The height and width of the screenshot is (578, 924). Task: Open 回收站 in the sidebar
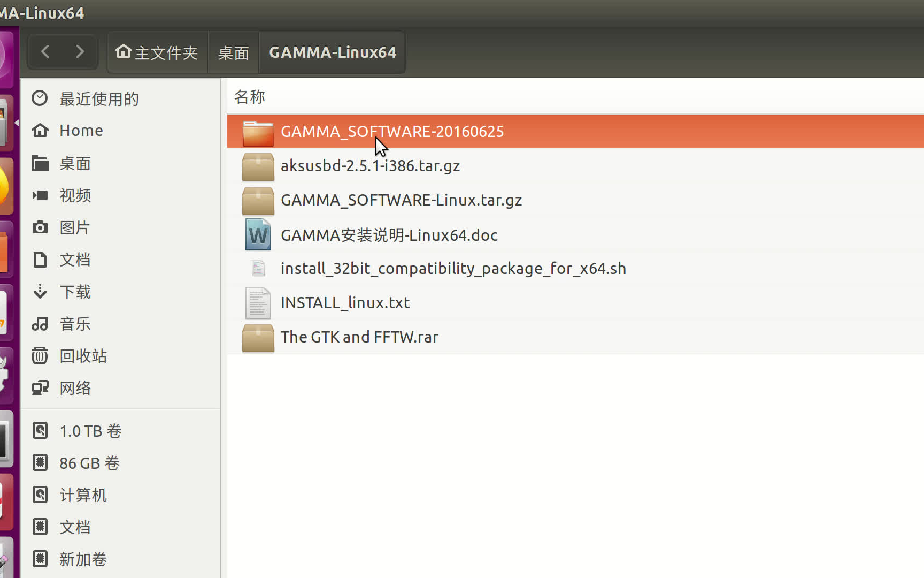coord(83,356)
